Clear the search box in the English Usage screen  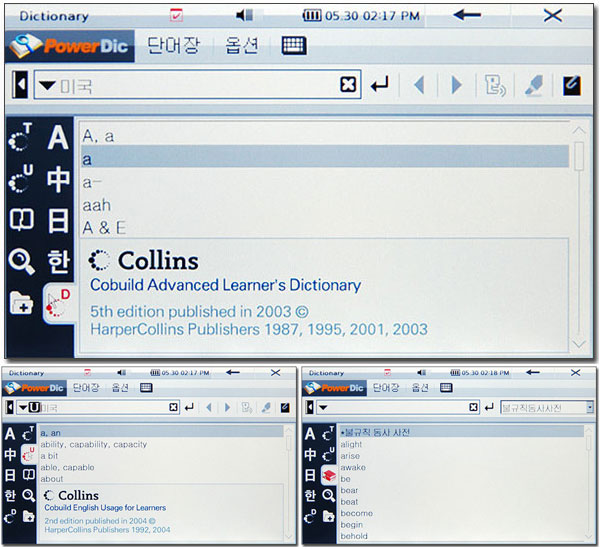173,407
